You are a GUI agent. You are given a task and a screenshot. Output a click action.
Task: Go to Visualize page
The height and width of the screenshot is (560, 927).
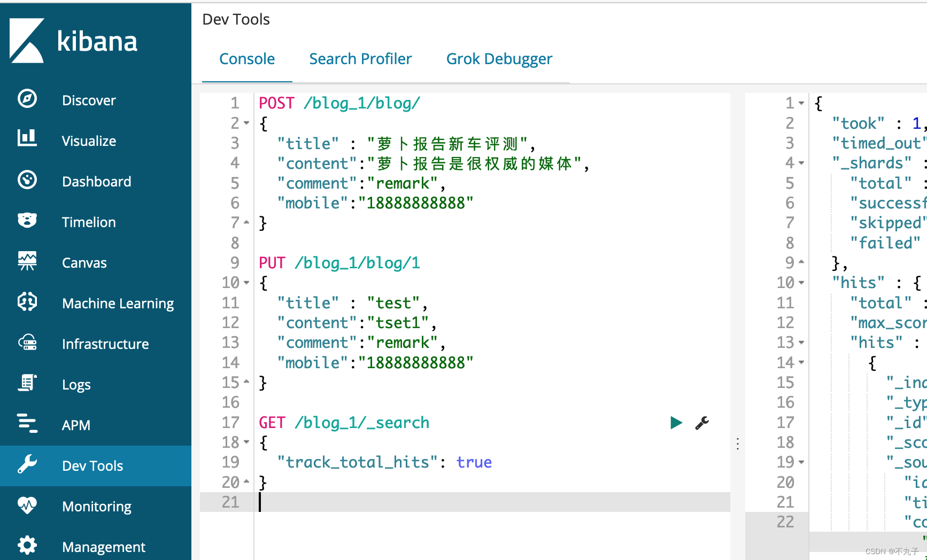pos(89,141)
